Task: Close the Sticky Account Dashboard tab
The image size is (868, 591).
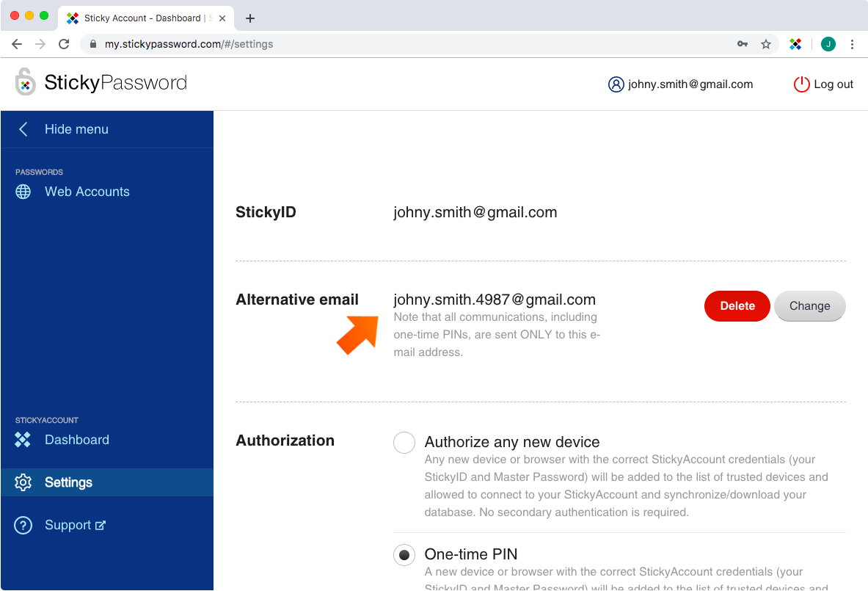Action: tap(222, 18)
